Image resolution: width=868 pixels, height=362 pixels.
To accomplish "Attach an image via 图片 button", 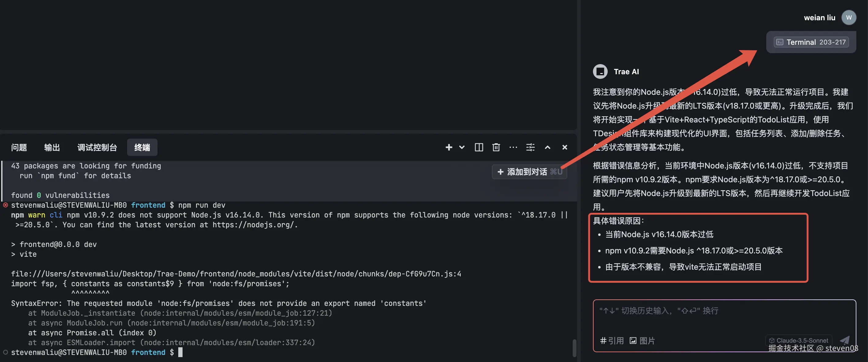I will pos(642,341).
